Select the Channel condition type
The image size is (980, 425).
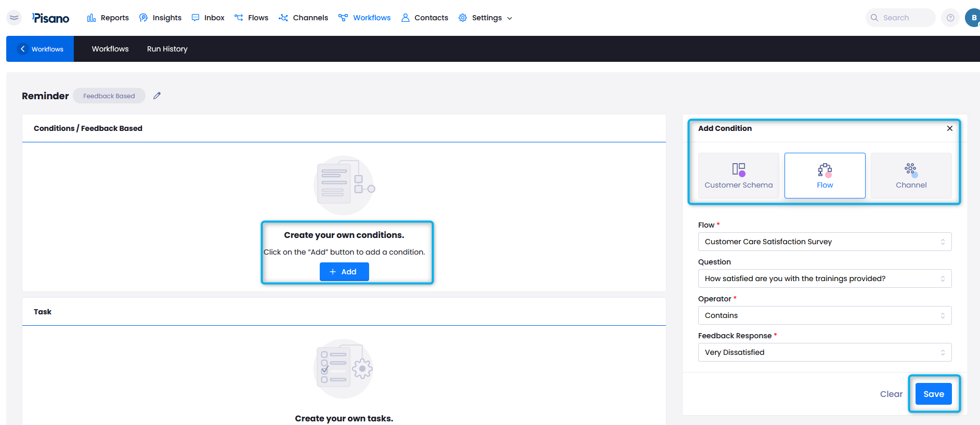[911, 176]
